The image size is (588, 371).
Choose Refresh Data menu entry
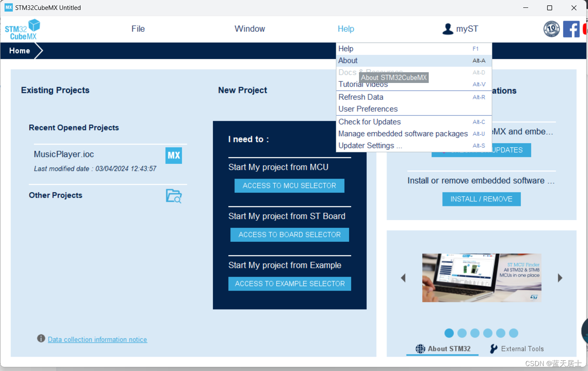pos(414,97)
